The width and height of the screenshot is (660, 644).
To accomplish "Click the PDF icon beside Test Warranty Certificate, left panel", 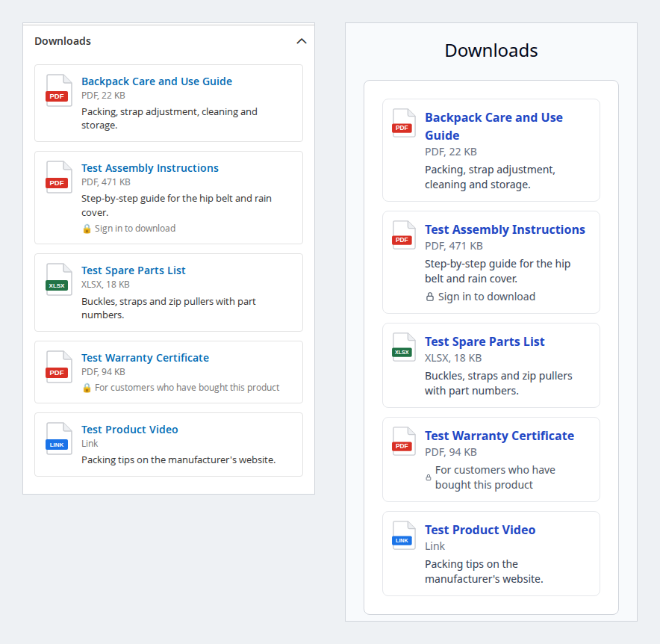I will (x=58, y=367).
